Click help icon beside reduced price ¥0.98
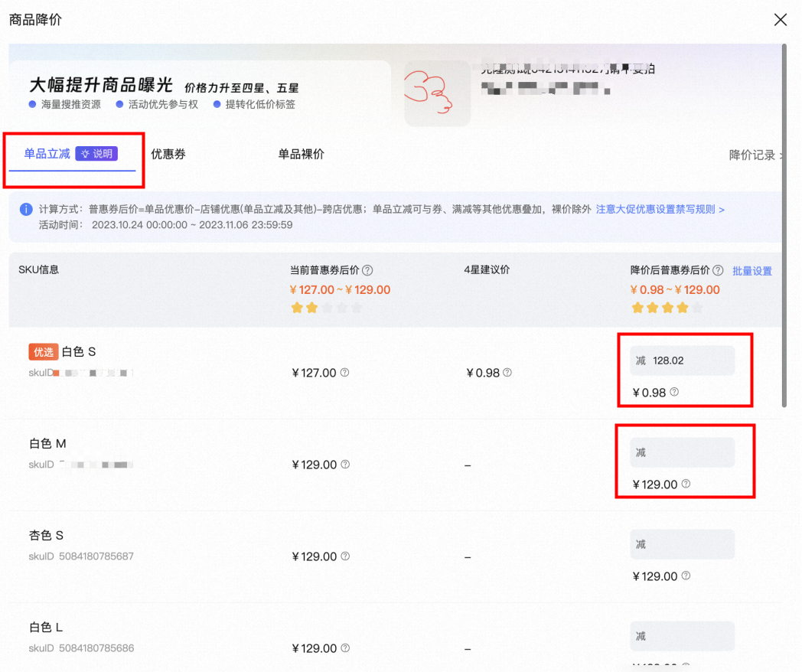Screen dimensions: 802x672 tap(674, 392)
